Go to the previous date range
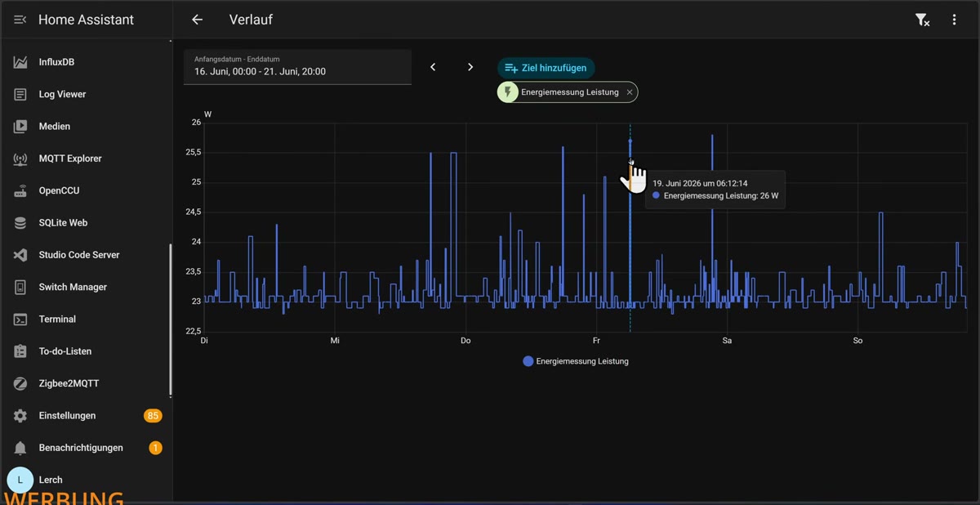This screenshot has width=980, height=505. coord(433,67)
